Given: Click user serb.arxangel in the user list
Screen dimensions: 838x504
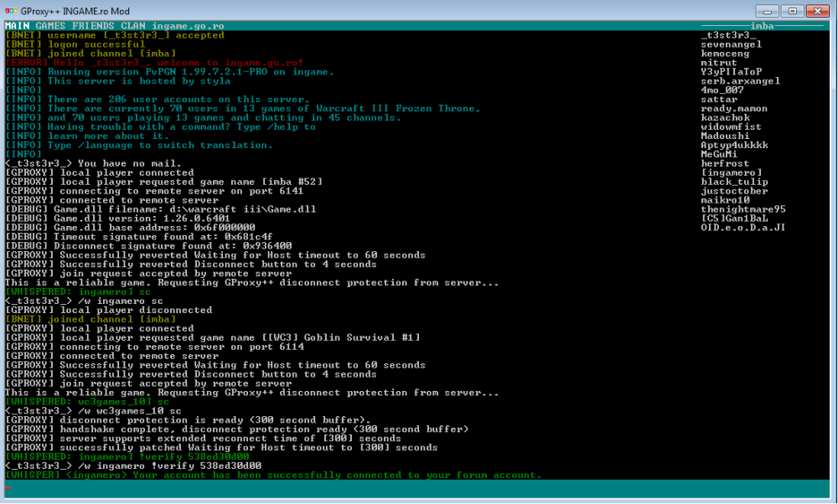Looking at the screenshot, I should click(741, 81).
